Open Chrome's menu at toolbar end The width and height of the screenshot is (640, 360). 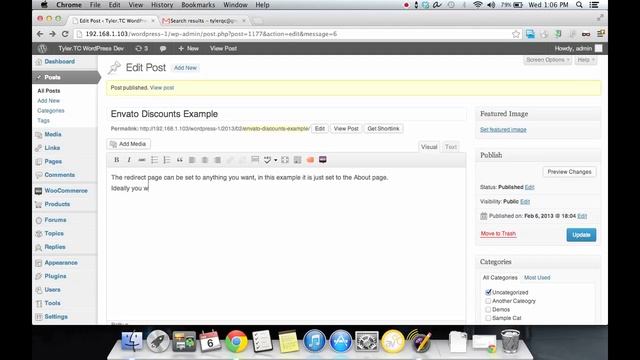[600, 34]
